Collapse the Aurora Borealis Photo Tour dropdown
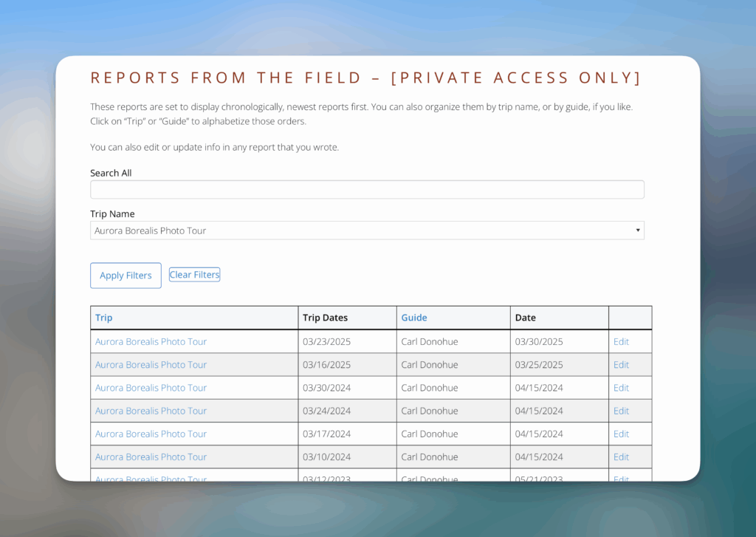 click(637, 230)
